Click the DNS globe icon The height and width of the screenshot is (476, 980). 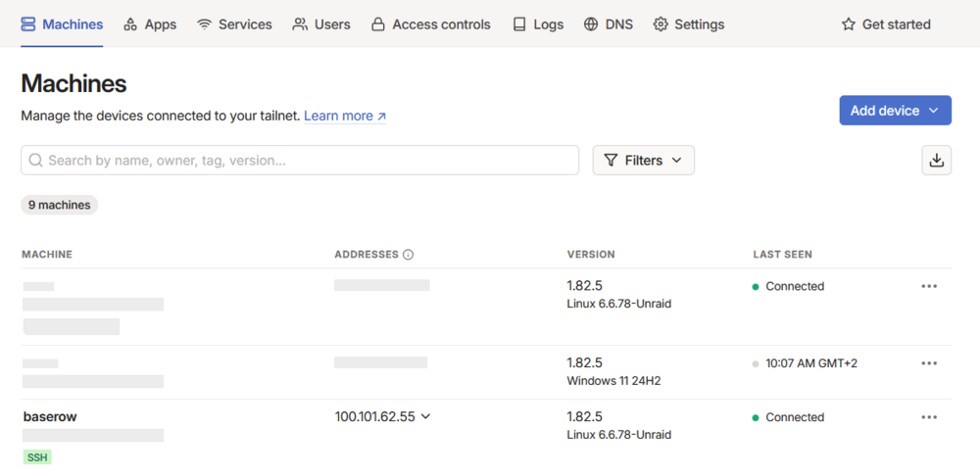591,24
